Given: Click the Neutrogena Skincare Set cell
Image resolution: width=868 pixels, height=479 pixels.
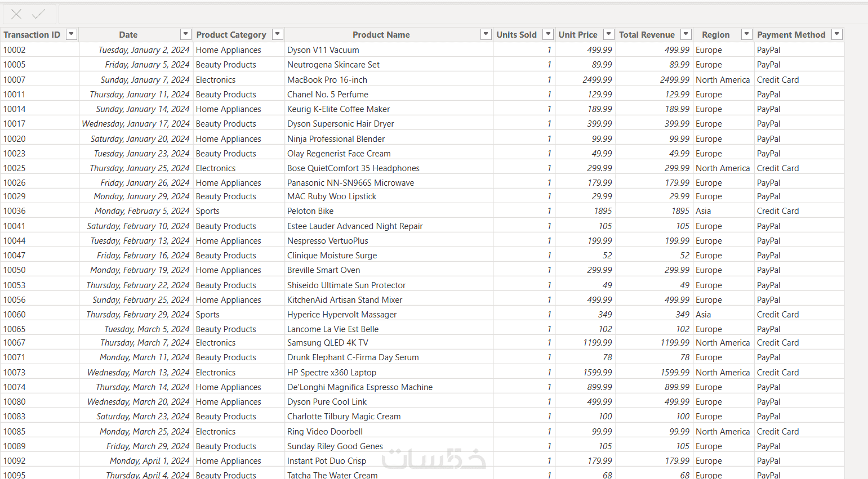Looking at the screenshot, I should pyautogui.click(x=389, y=65).
